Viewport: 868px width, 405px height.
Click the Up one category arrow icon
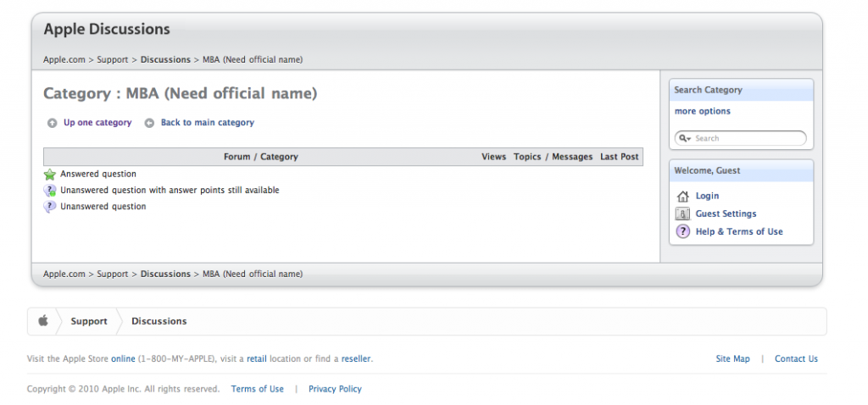tap(52, 124)
